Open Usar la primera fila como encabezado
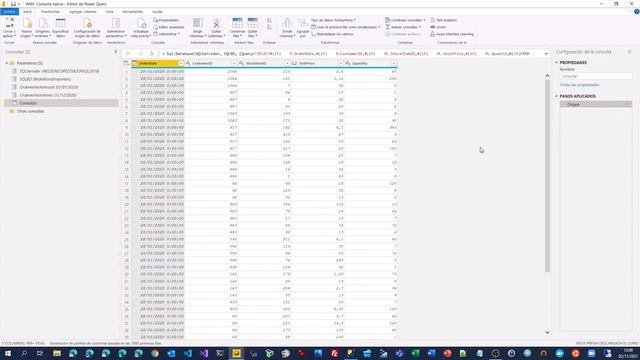 pyautogui.click(x=345, y=27)
